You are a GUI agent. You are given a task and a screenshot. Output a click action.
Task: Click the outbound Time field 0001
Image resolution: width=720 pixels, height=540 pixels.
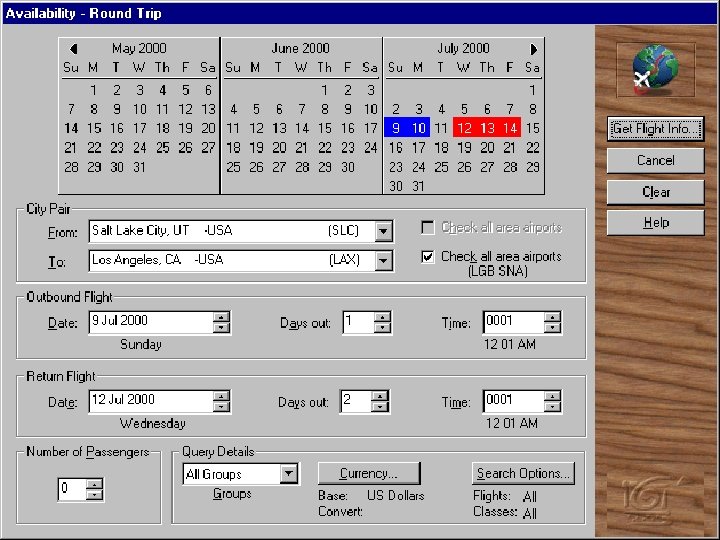click(514, 322)
